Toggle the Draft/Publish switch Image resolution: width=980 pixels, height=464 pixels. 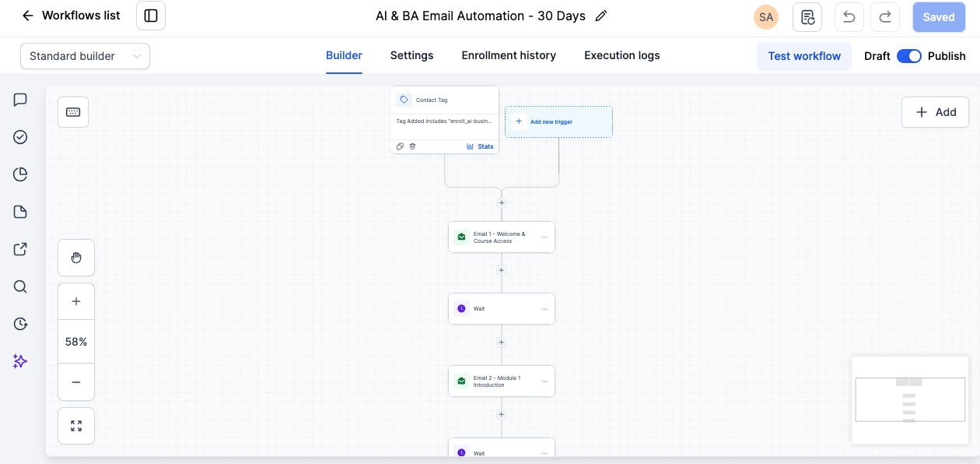(909, 56)
